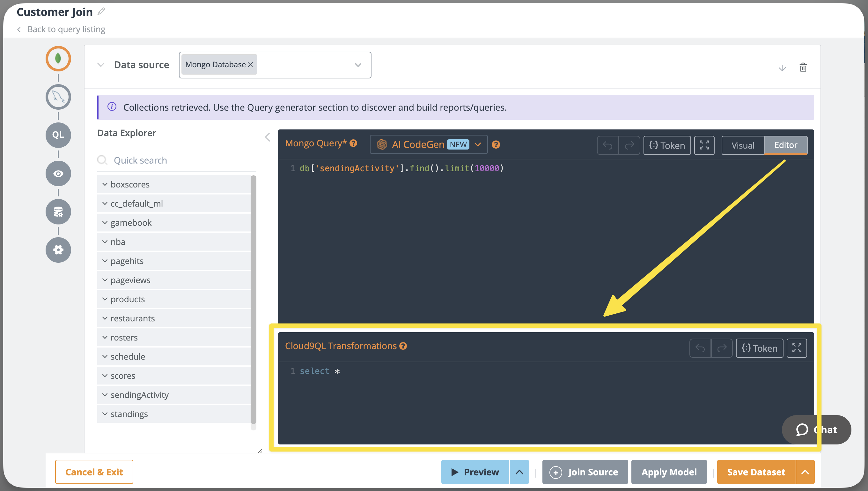Click the gear settings step icon
Image resolution: width=868 pixels, height=491 pixels.
coord(58,250)
